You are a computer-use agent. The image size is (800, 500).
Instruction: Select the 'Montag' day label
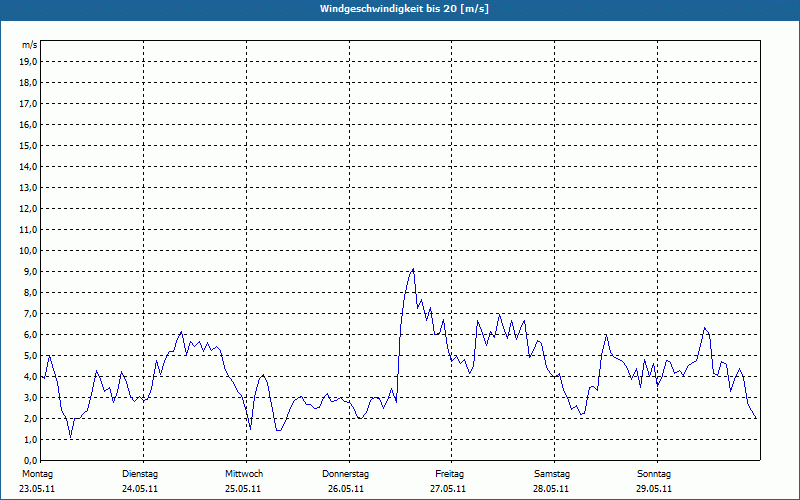pos(37,474)
